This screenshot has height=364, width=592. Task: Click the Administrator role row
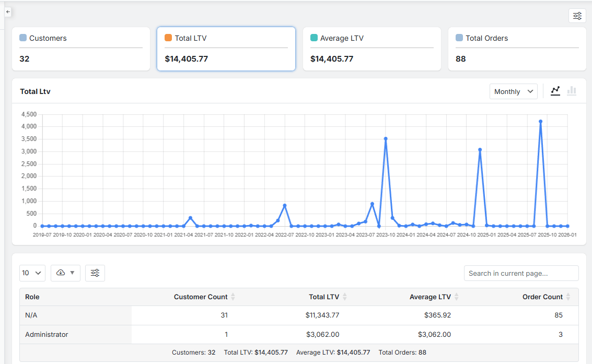(x=47, y=334)
